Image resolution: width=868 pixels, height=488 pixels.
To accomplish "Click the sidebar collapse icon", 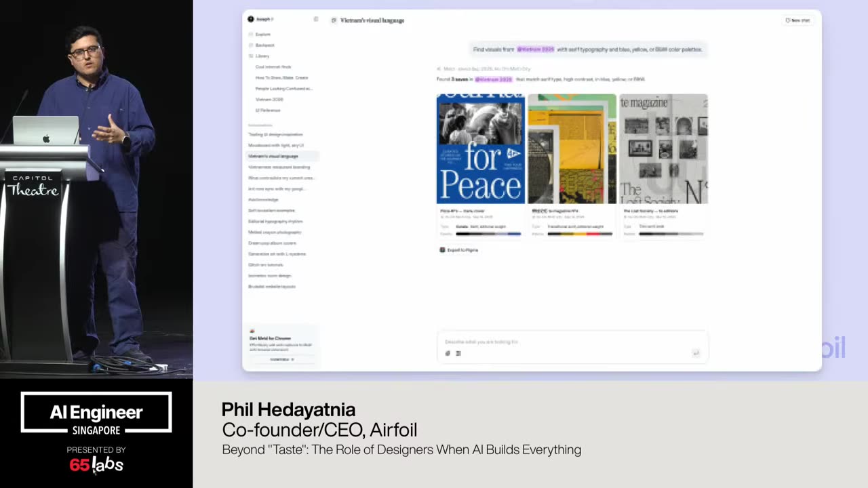I will 315,19.
